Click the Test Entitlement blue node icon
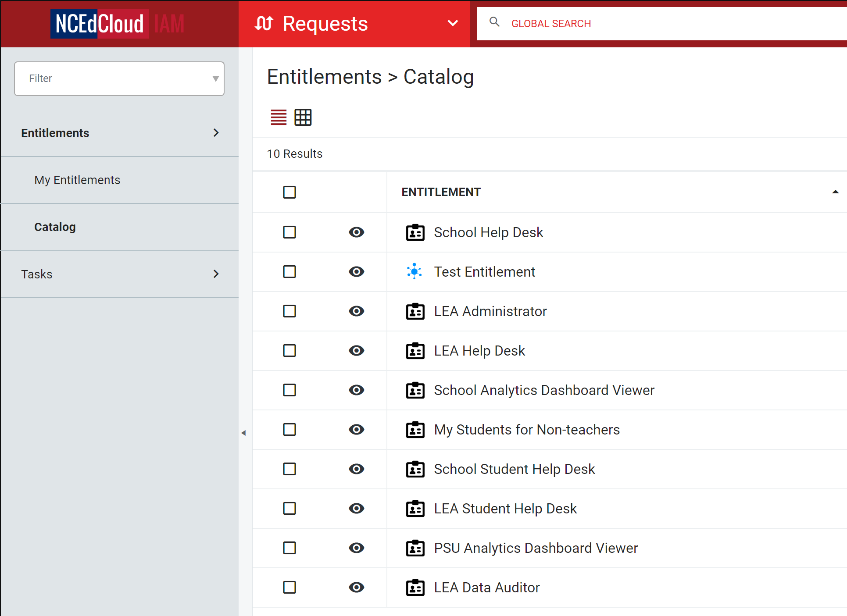 tap(415, 272)
